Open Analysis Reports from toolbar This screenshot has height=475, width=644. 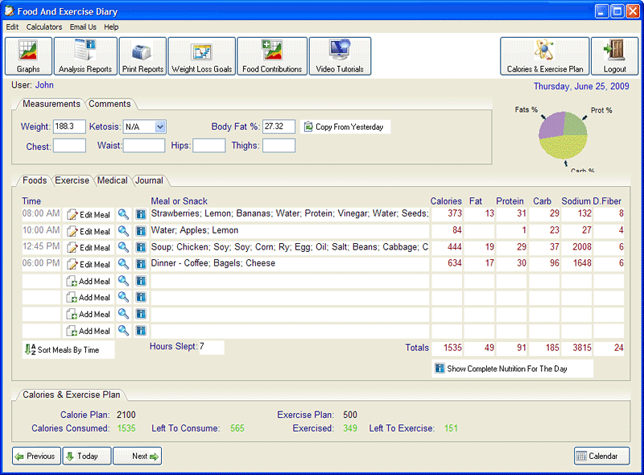pos(84,56)
